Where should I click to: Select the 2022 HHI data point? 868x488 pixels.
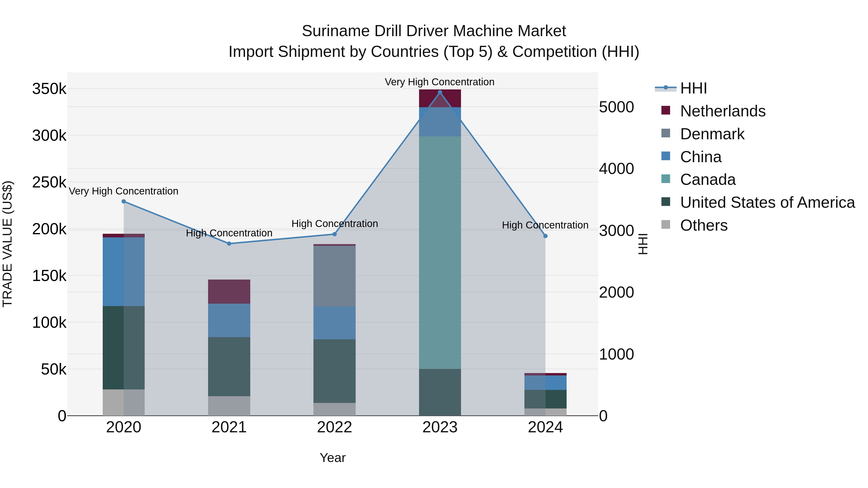click(x=335, y=234)
